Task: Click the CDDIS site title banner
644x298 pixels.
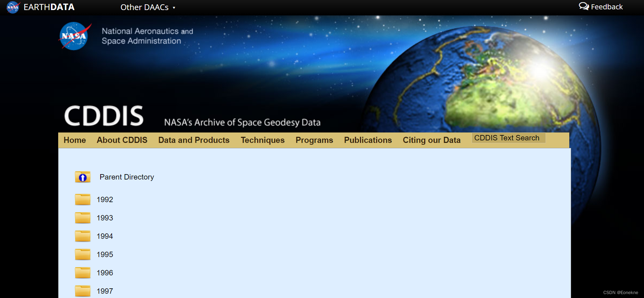Action: coord(104,116)
